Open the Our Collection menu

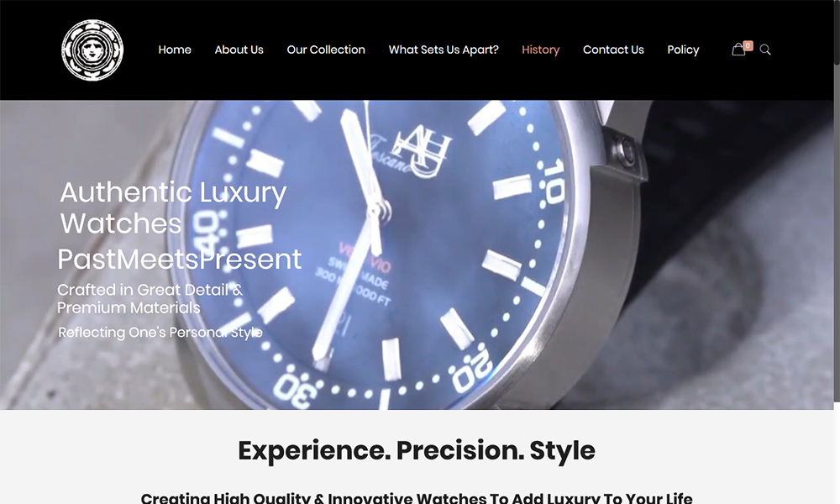click(326, 50)
